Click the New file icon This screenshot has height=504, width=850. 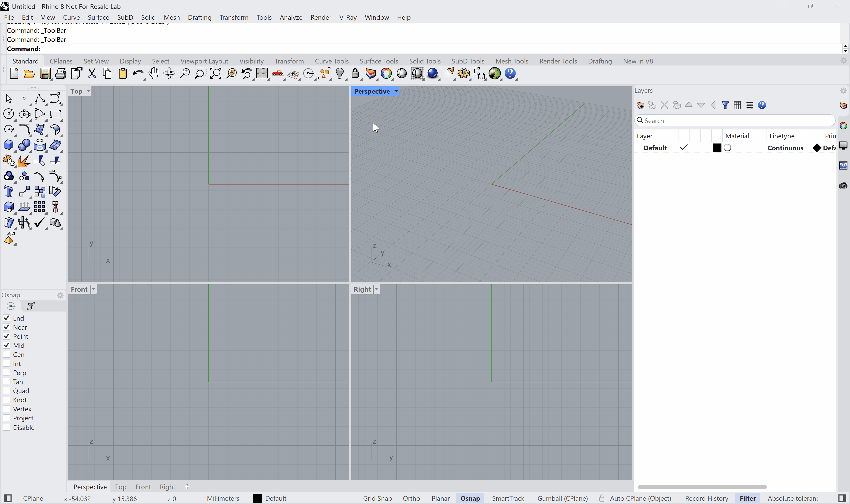click(14, 73)
